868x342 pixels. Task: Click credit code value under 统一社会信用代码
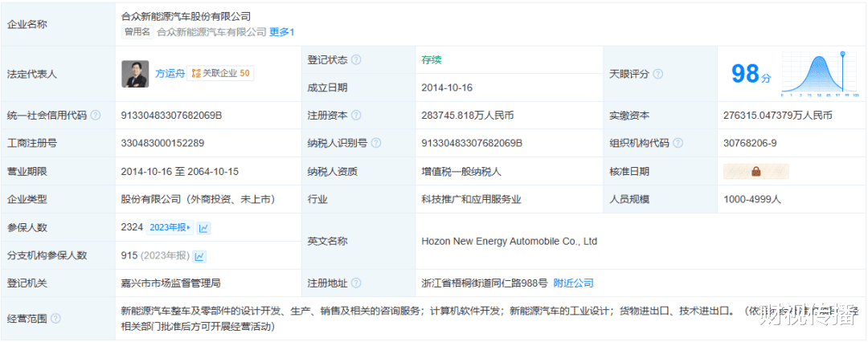click(172, 116)
